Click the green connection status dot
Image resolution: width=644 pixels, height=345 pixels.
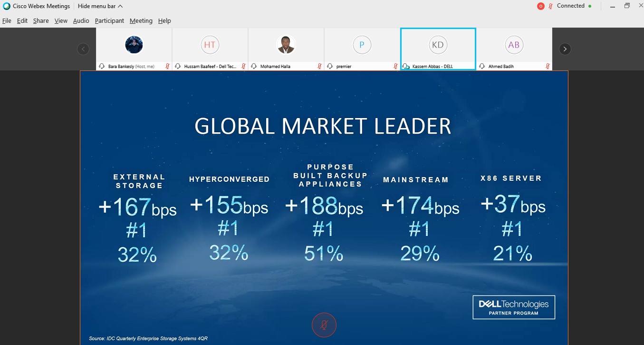(590, 6)
